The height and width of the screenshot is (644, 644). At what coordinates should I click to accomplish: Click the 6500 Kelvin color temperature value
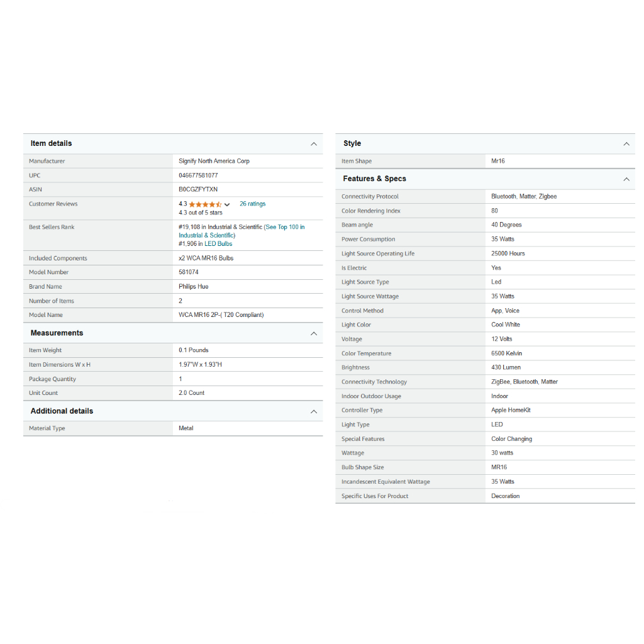pyautogui.click(x=506, y=353)
